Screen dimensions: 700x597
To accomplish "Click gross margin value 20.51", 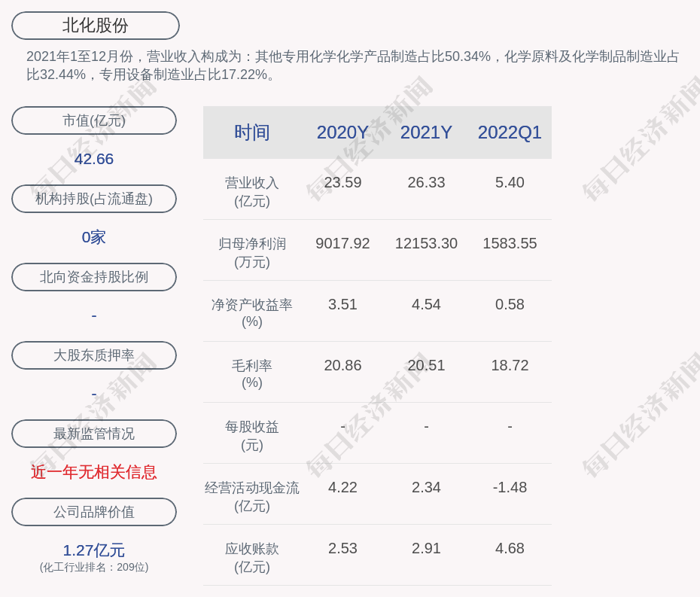I will click(x=426, y=366).
